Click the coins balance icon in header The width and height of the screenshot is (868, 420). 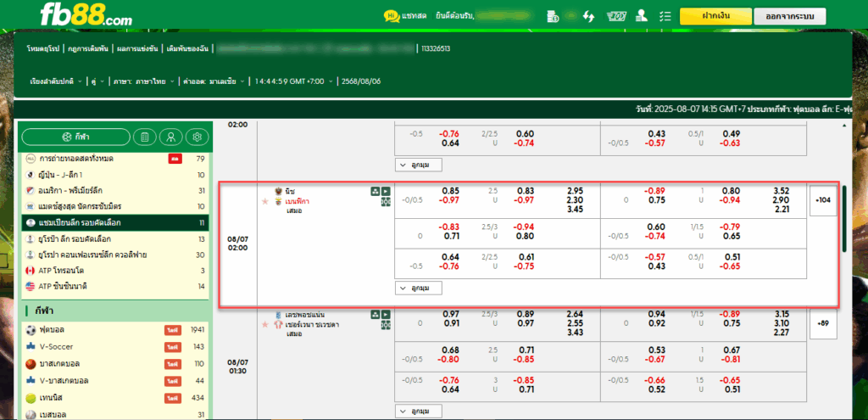pos(552,16)
